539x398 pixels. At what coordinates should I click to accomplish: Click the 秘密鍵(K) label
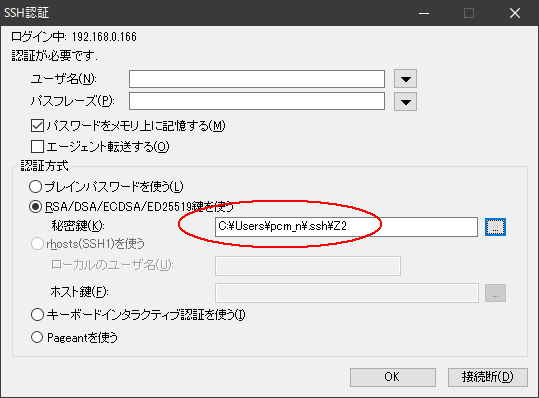[78, 226]
